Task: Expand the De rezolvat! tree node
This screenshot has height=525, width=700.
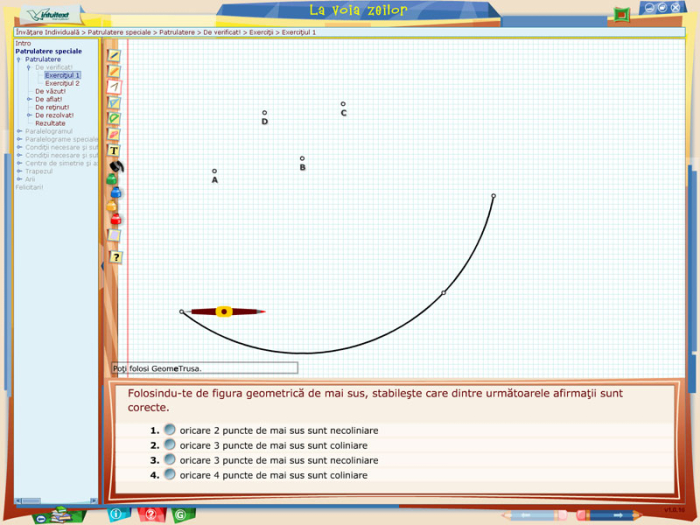Action: click(29, 115)
